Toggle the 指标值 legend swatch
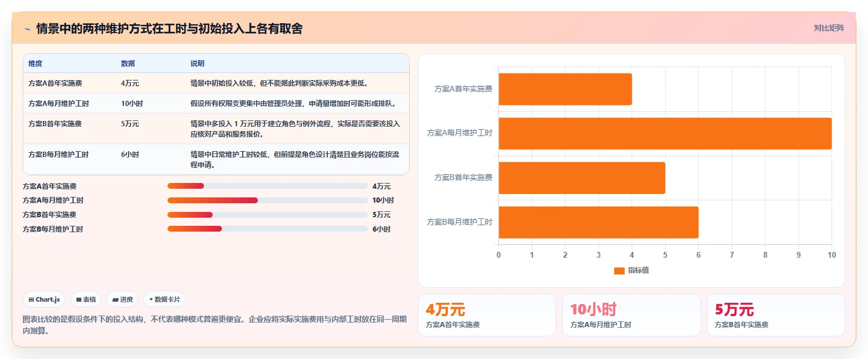Screen dimensions: 868x359 tap(619, 270)
